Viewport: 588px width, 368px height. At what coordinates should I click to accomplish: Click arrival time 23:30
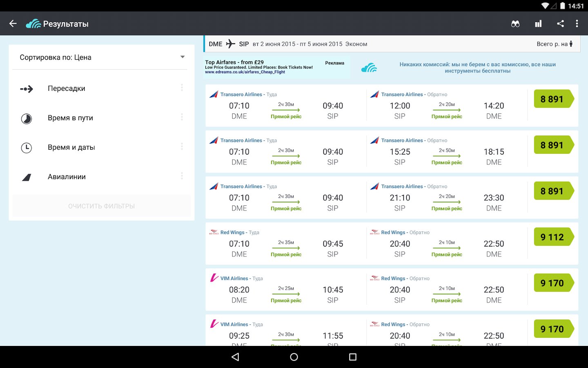[494, 198]
